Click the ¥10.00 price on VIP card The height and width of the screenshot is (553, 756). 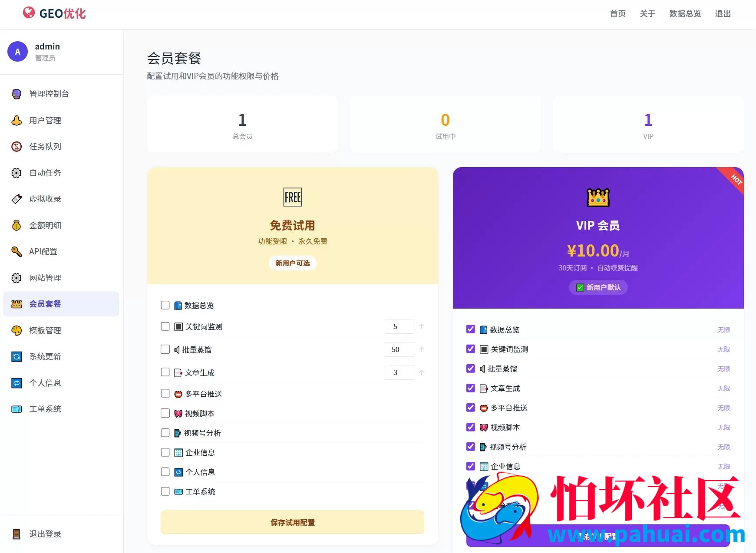pyautogui.click(x=593, y=250)
